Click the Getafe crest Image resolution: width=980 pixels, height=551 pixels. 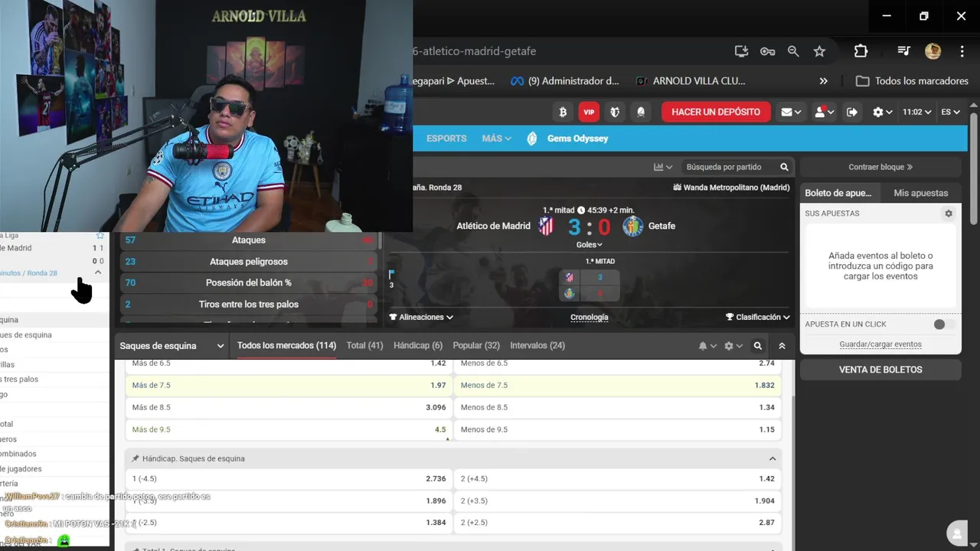tap(632, 226)
